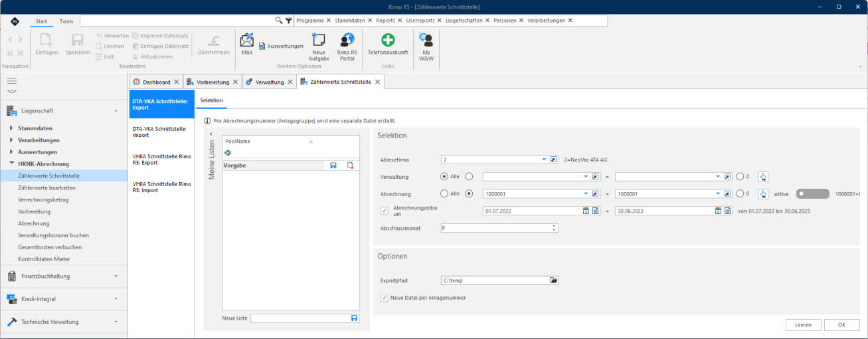The width and height of the screenshot is (868, 339).
Task: Open the Mail tool in the ribbon
Action: point(246,44)
